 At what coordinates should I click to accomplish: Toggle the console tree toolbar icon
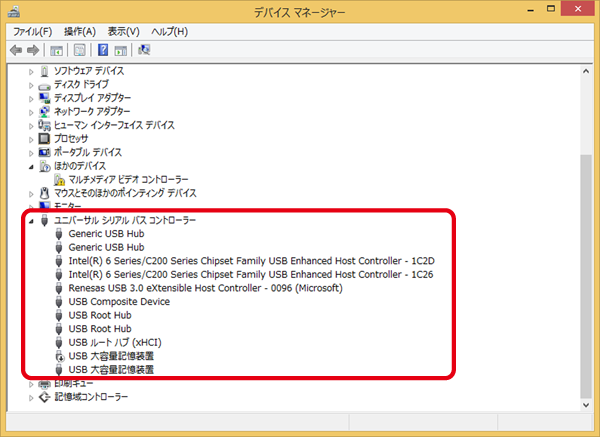[57, 50]
